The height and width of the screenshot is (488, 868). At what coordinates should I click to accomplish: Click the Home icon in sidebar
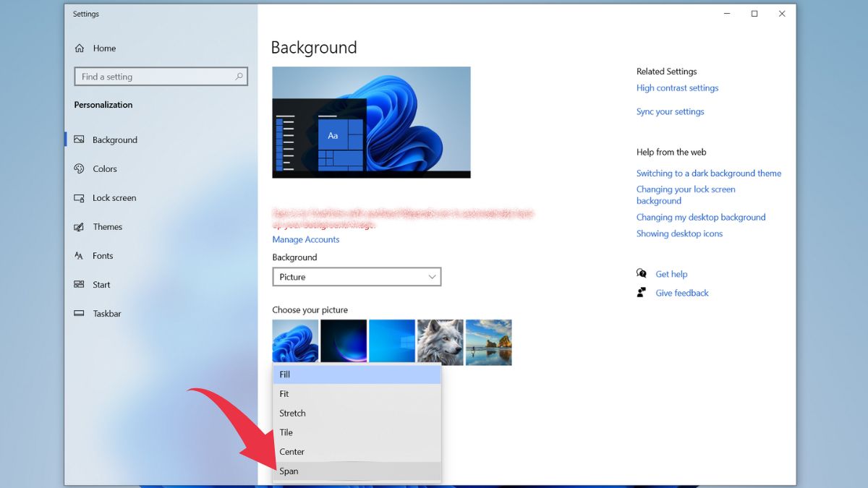coord(80,48)
